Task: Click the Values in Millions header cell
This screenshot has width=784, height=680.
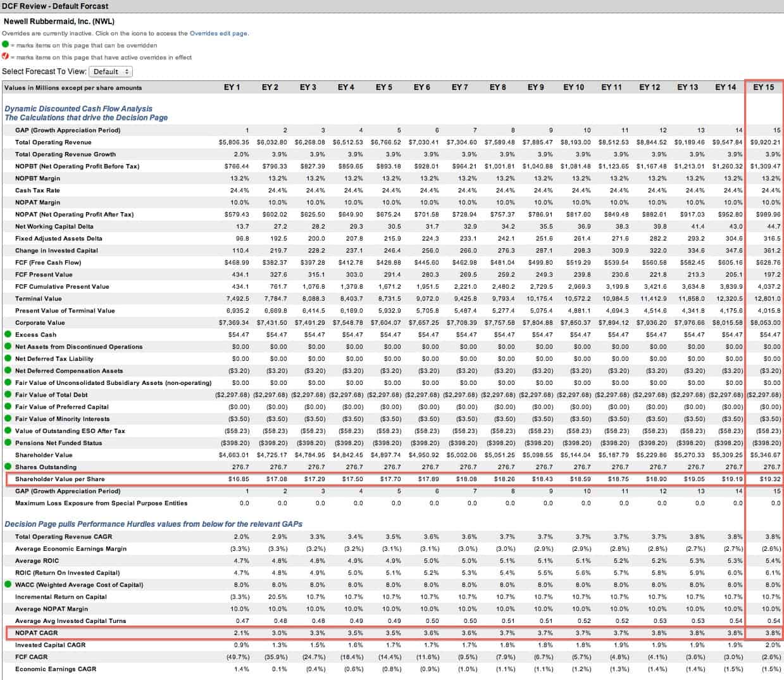Action: click(x=73, y=88)
